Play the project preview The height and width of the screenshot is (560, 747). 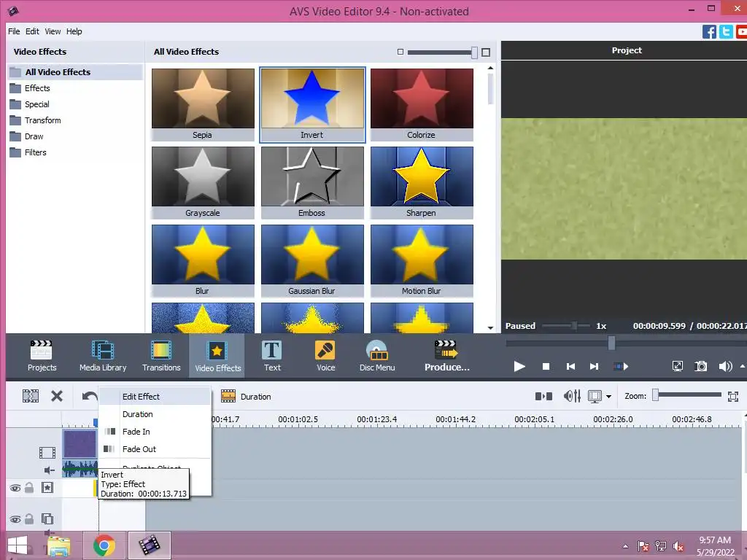pos(519,366)
